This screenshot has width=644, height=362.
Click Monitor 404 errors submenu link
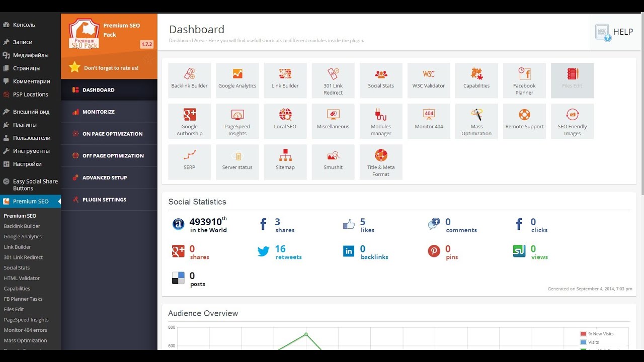click(x=25, y=330)
